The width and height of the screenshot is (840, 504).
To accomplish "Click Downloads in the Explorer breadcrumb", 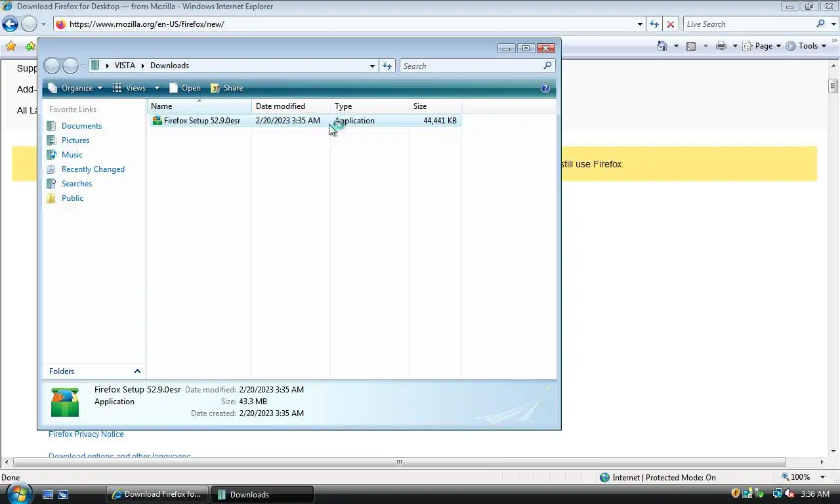I will coord(169,66).
